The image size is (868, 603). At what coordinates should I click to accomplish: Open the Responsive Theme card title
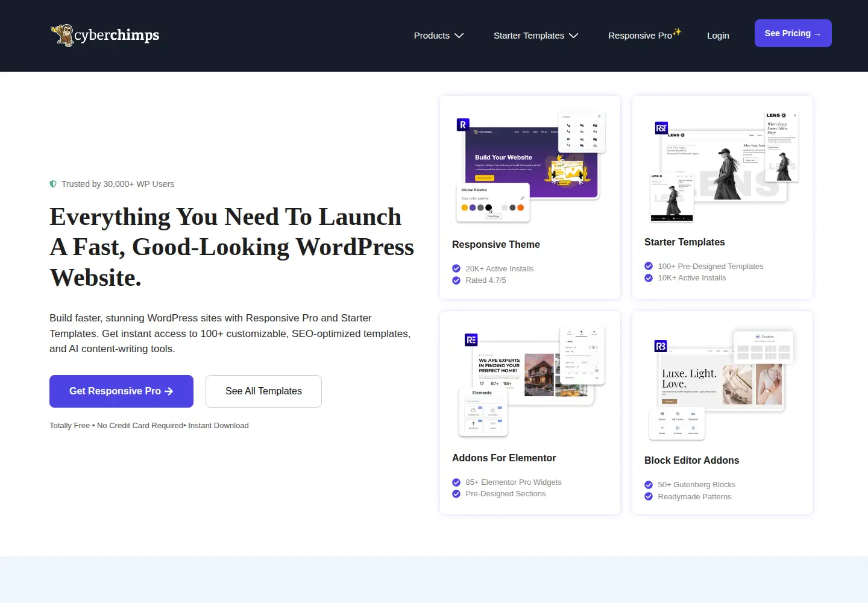[496, 244]
